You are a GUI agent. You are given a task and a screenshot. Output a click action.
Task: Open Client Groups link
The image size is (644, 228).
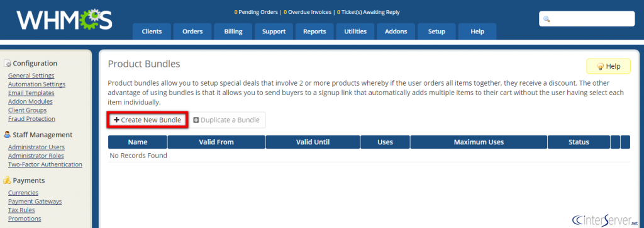coord(28,110)
